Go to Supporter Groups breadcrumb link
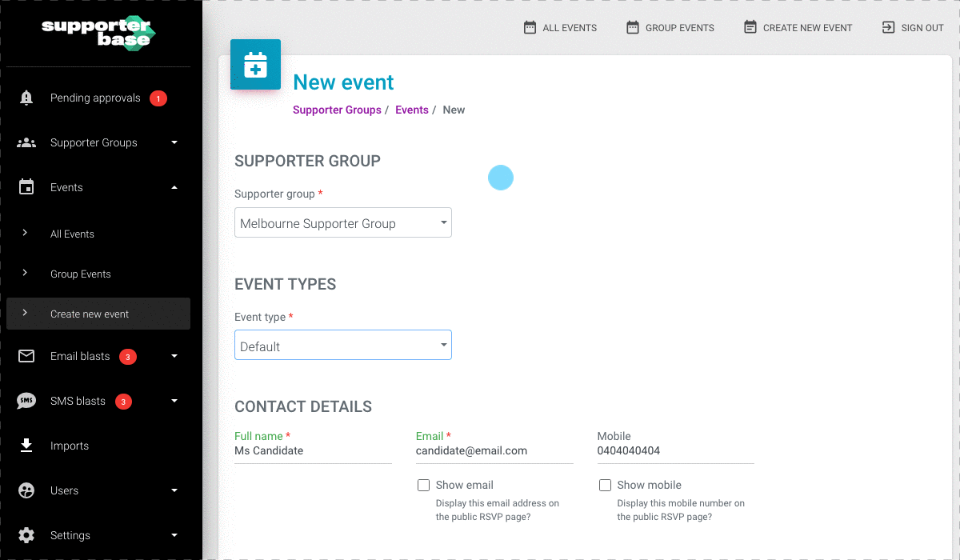The width and height of the screenshot is (960, 560). coord(337,110)
